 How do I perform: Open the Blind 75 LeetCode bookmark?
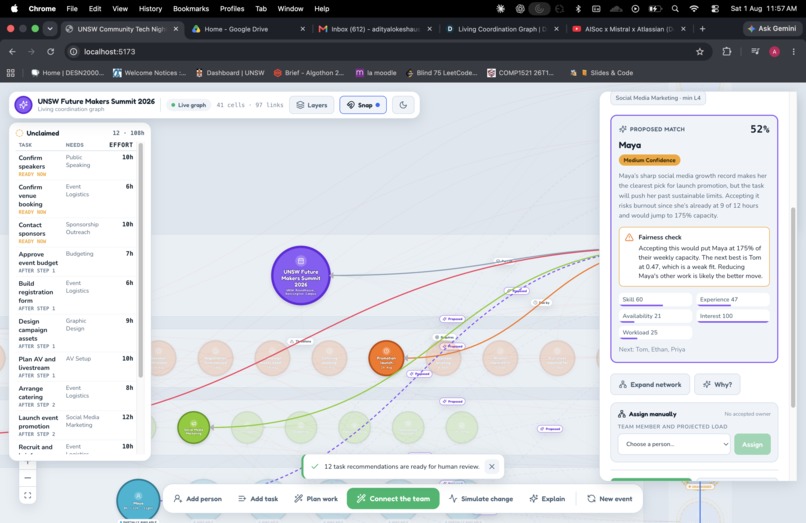[x=442, y=73]
